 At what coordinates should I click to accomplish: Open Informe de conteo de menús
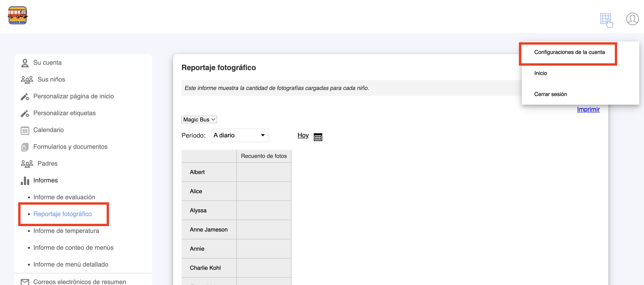click(73, 247)
